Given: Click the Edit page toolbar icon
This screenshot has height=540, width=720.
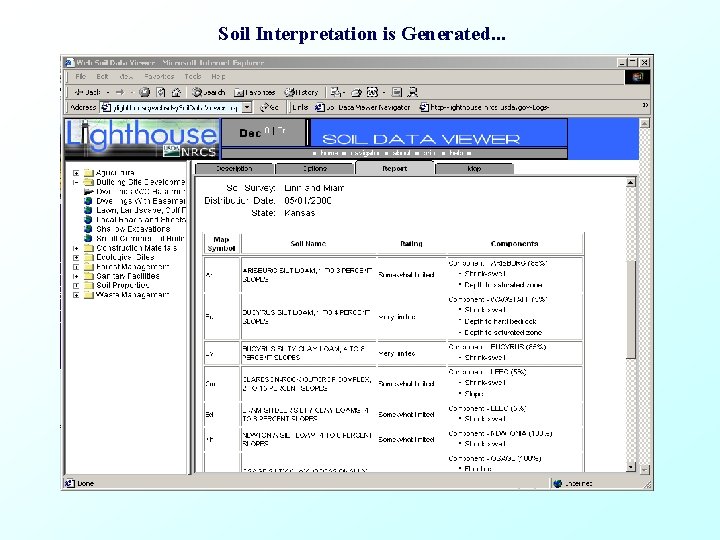Looking at the screenshot, I should pos(372,92).
